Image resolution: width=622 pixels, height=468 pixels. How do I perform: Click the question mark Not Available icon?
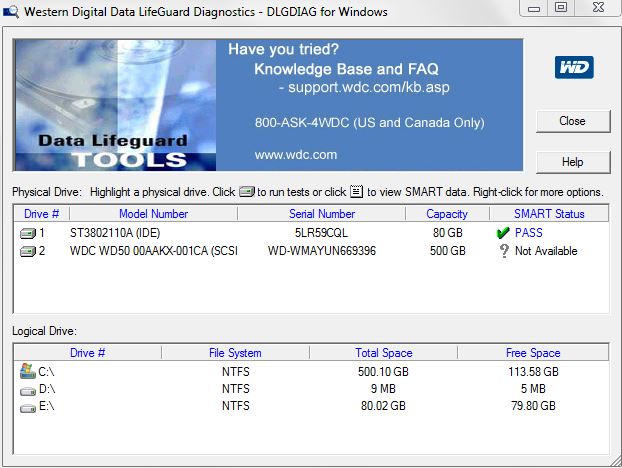coord(504,251)
